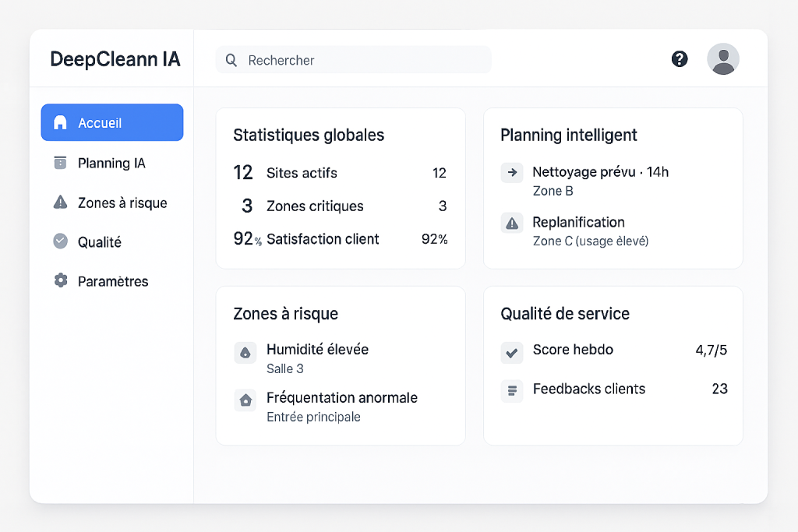Click the Feedbacks clients list icon
Screen dimensions: 798x532
click(x=512, y=390)
